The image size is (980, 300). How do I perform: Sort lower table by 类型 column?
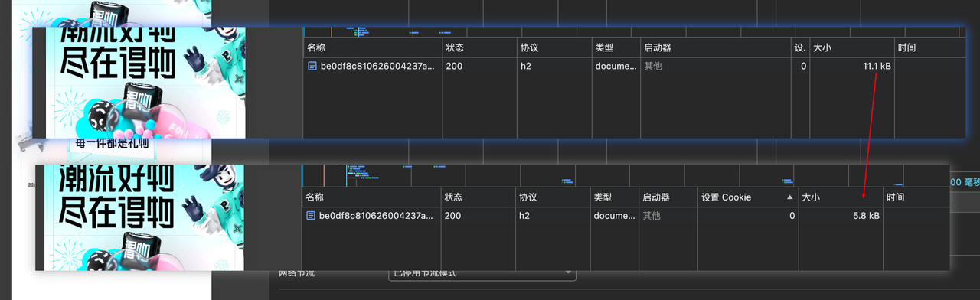point(615,197)
